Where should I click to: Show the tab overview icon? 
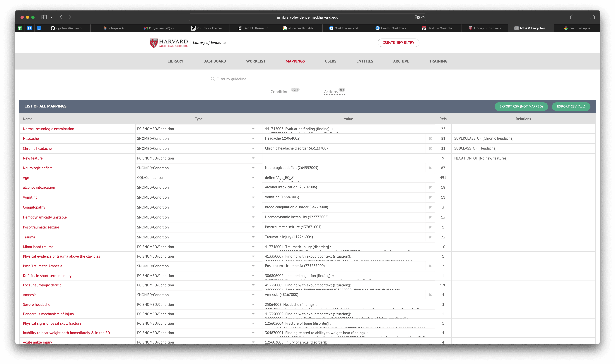pyautogui.click(x=592, y=17)
